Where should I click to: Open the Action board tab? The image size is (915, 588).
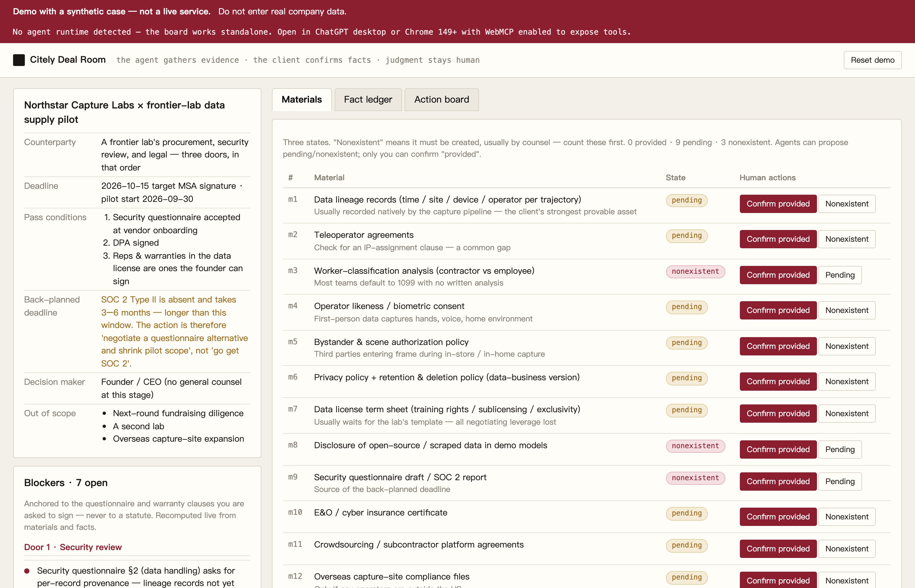[441, 100]
